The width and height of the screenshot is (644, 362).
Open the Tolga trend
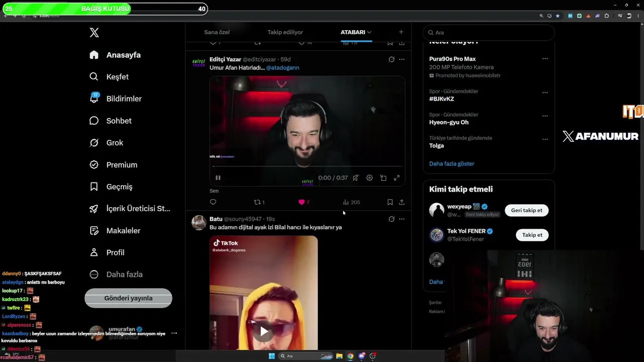437,145
